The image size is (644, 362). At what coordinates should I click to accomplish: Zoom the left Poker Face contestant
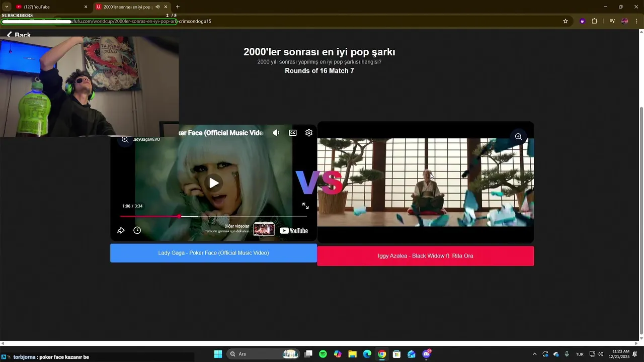pyautogui.click(x=125, y=139)
